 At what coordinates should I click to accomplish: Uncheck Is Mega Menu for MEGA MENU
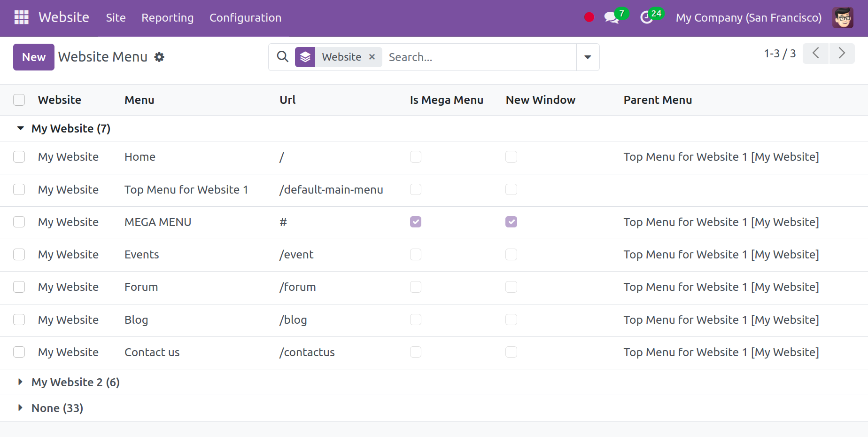click(416, 222)
